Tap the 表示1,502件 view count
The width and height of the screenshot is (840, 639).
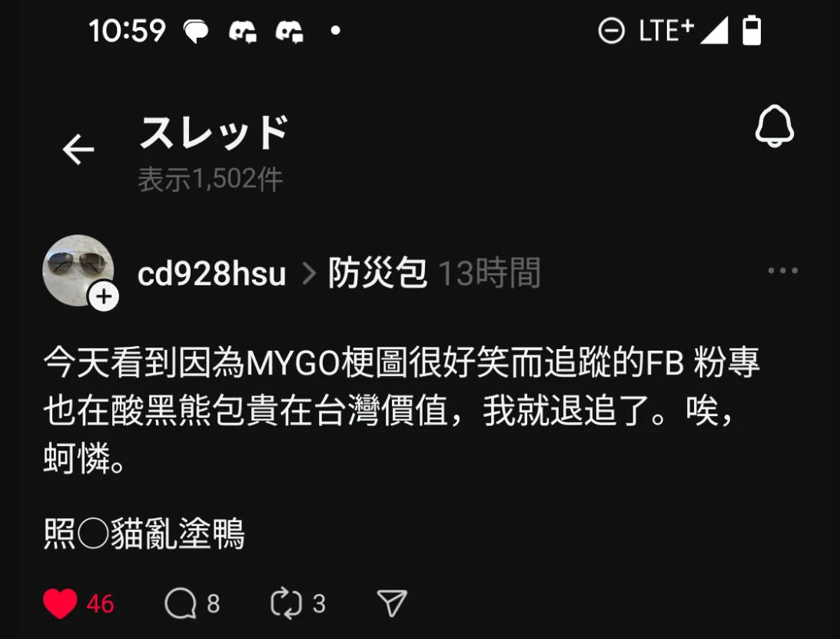(x=210, y=179)
